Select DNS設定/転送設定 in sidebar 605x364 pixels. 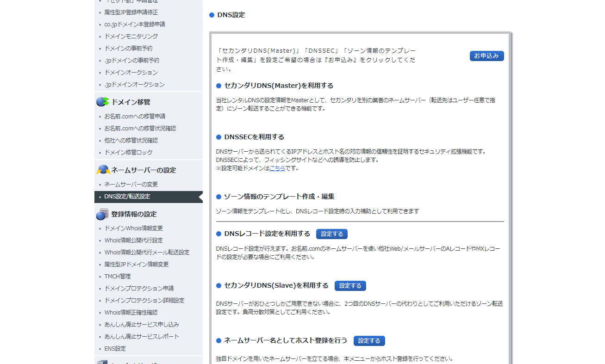pyautogui.click(x=127, y=197)
